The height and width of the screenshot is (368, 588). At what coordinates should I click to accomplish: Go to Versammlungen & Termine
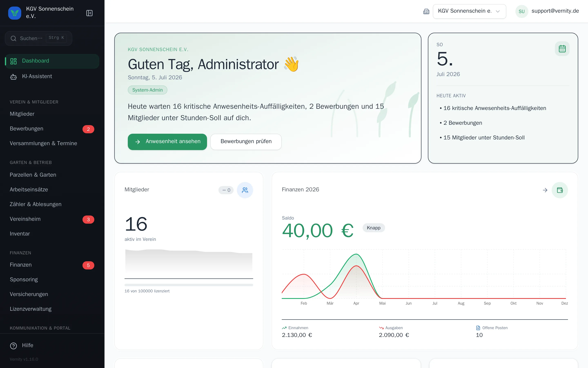[52, 143]
